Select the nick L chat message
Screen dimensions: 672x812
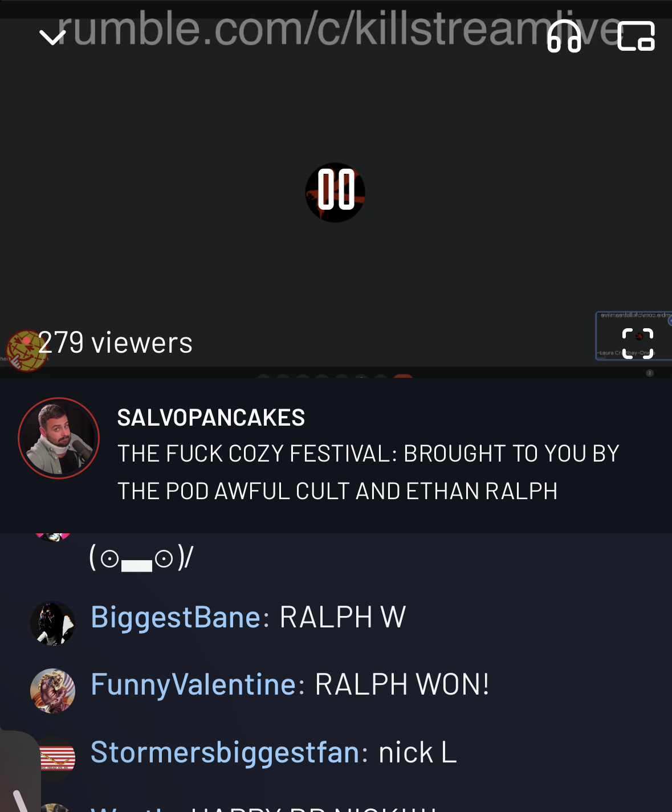point(418,752)
